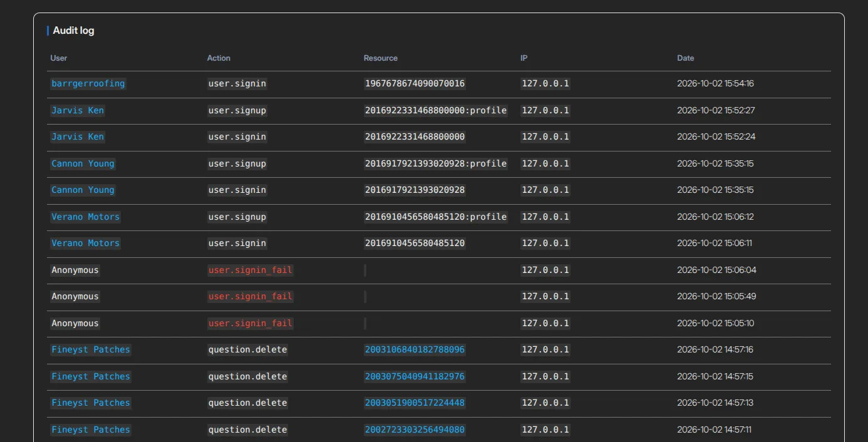The image size is (868, 442).
Task: Click the date 2026-10-02 15:05:10
Action: pos(716,323)
